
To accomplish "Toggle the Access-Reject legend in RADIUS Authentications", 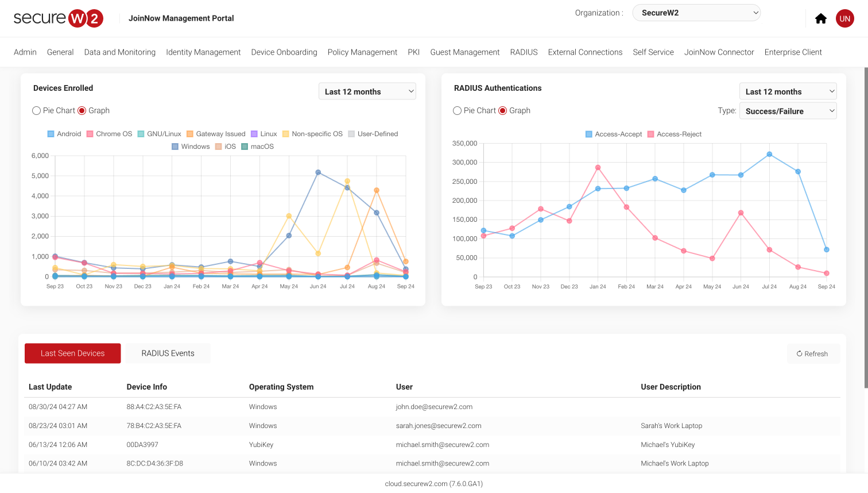I will point(674,134).
